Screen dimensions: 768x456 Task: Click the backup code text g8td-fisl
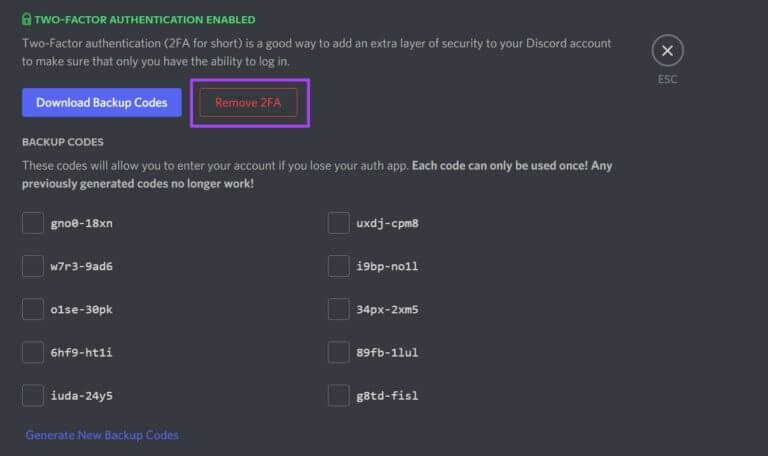point(387,395)
